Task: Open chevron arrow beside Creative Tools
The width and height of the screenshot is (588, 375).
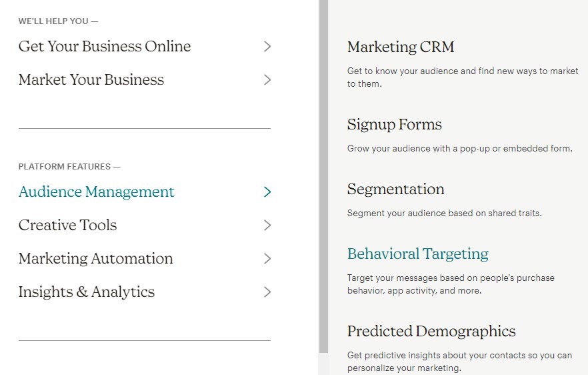Action: click(267, 226)
